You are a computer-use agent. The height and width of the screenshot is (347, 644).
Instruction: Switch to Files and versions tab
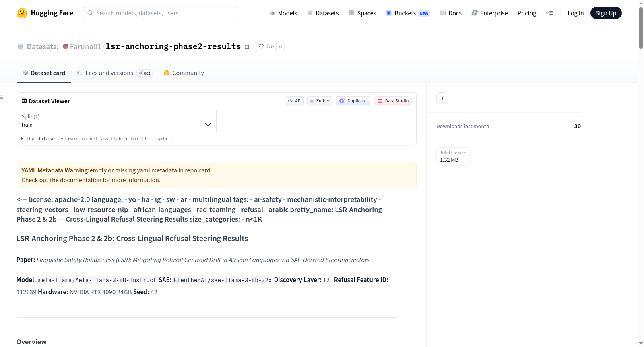[x=114, y=73]
